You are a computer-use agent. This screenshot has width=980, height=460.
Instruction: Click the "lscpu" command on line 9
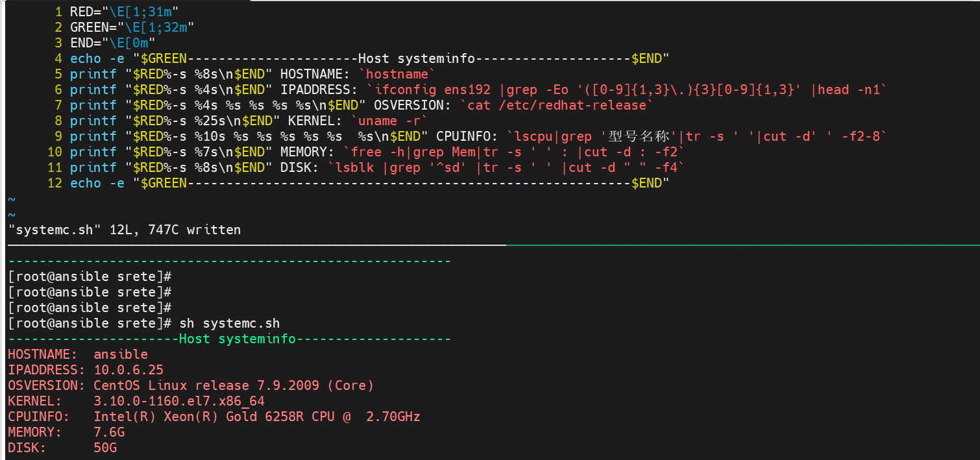coord(533,136)
